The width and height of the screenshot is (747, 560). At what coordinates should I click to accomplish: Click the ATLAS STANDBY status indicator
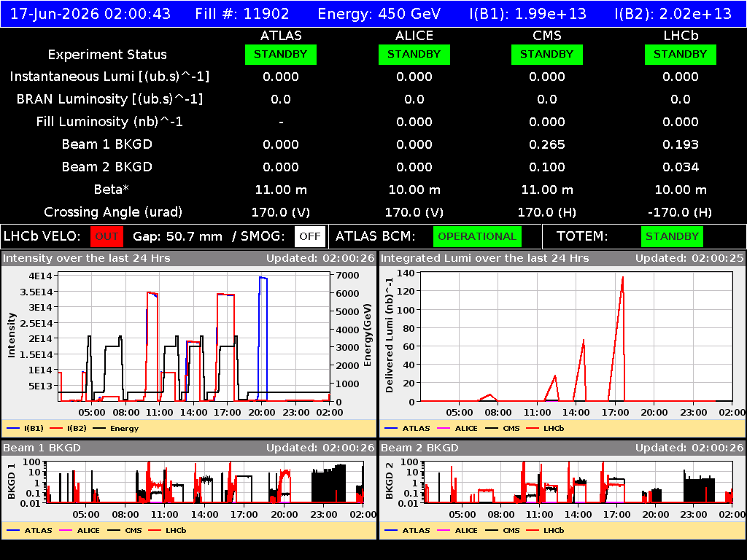coord(281,55)
